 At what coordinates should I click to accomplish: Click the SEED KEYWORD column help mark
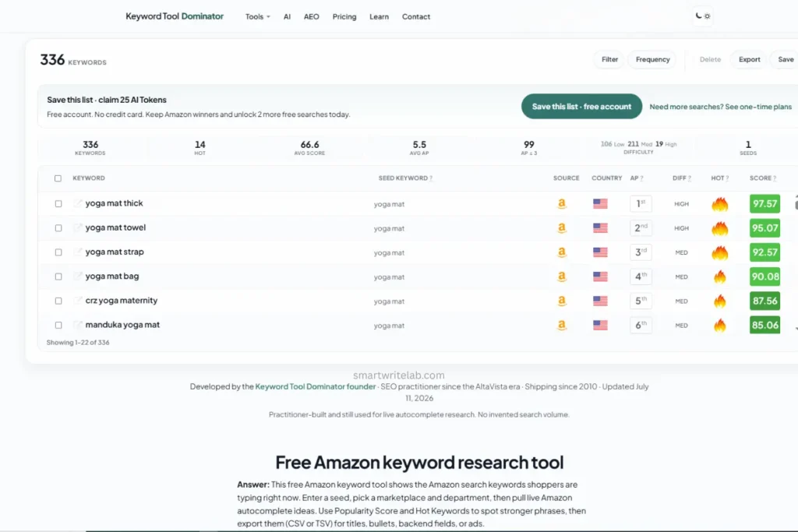[x=431, y=178]
